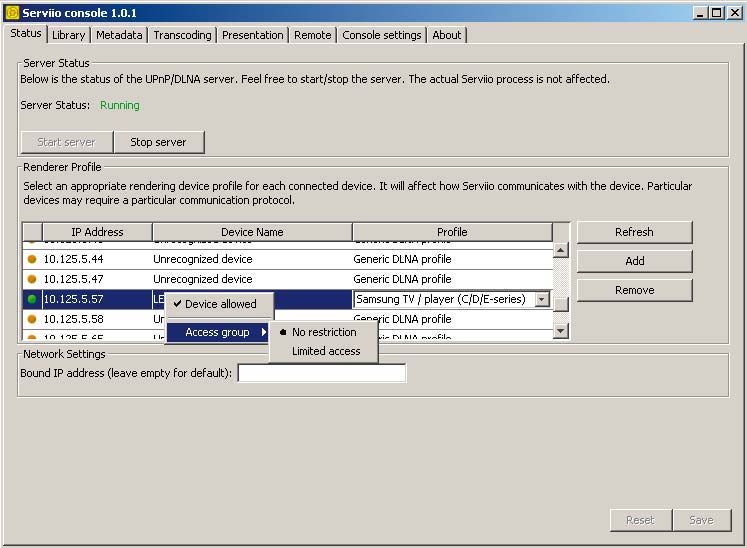
Task: Minimize the Serviio console window
Action: (x=699, y=13)
